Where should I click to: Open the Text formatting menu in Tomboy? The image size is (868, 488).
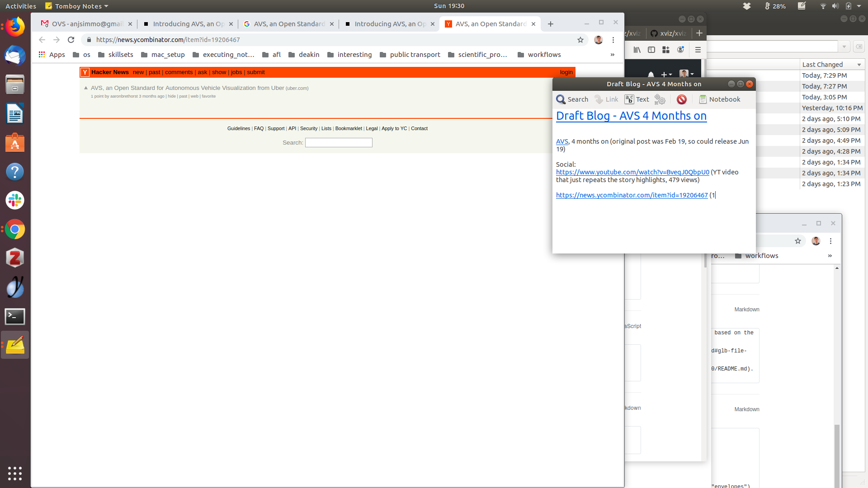click(x=637, y=99)
